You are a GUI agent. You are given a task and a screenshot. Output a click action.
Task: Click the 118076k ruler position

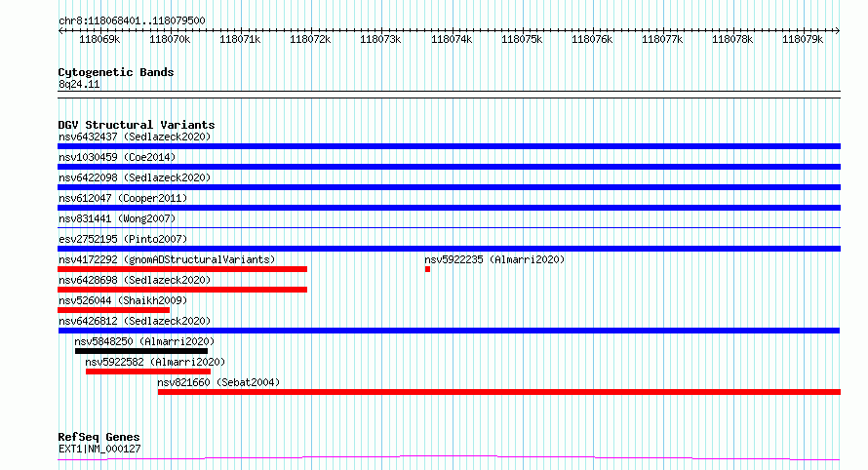[592, 39]
